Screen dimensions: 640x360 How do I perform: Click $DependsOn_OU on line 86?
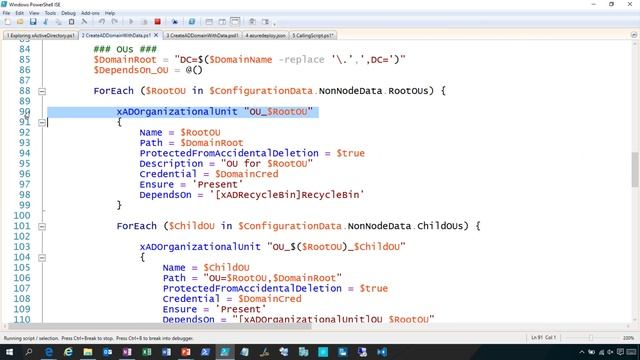tap(131, 70)
